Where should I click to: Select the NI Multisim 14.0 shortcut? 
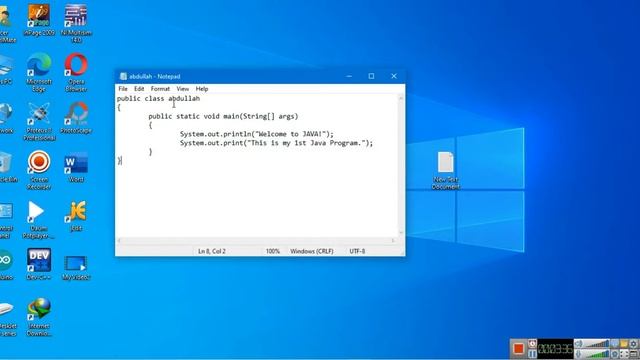tap(76, 23)
